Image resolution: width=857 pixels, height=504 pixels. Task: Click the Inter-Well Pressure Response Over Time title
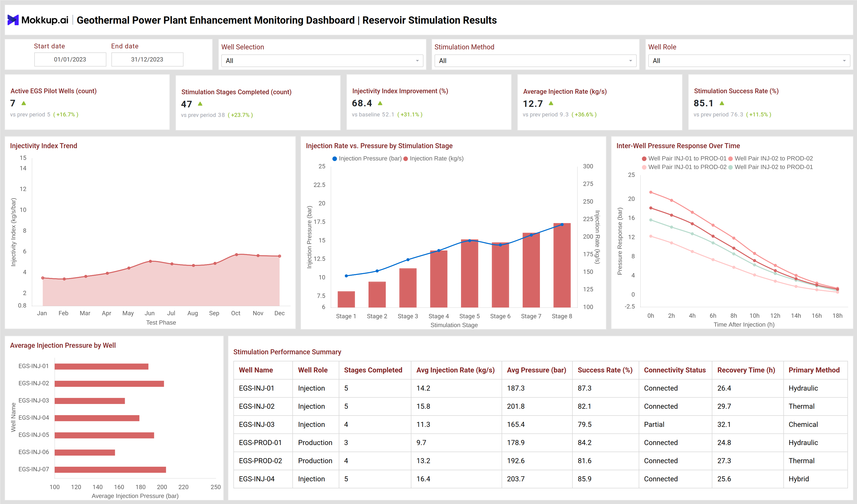coord(678,146)
